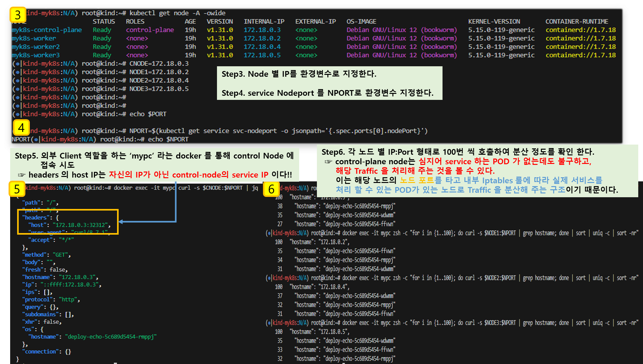
Task: Click the NPORT kubectl get service command line
Action: click(x=278, y=131)
